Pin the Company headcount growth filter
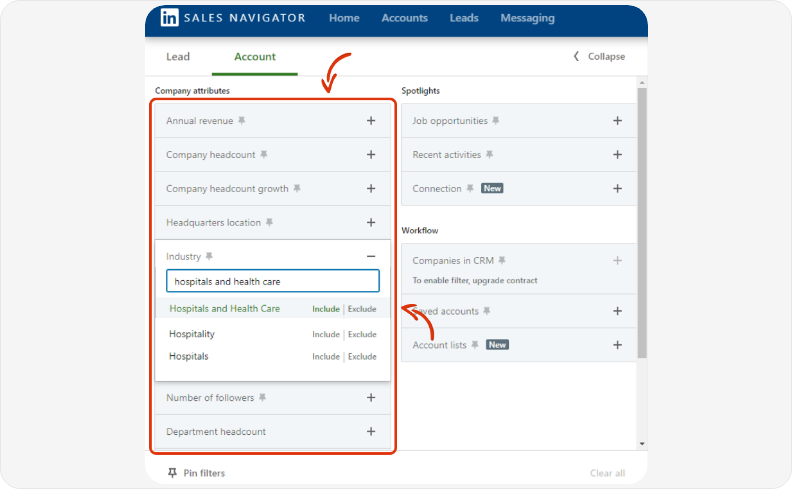The image size is (792, 489). point(297,188)
